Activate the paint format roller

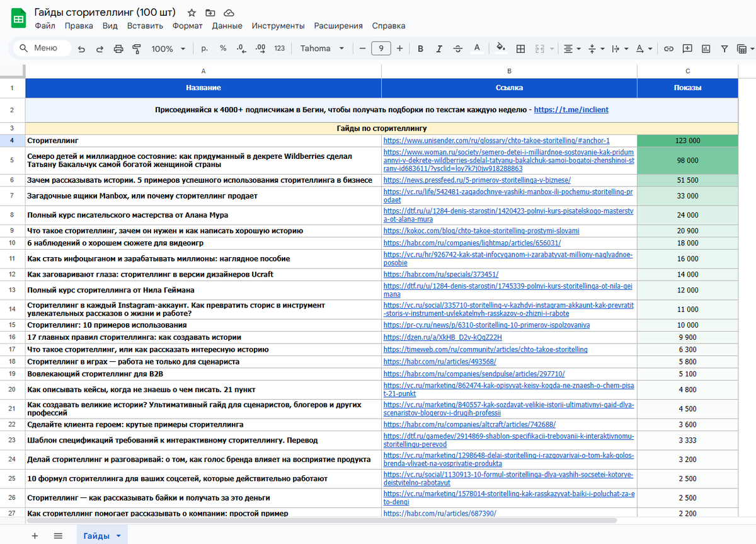point(136,49)
